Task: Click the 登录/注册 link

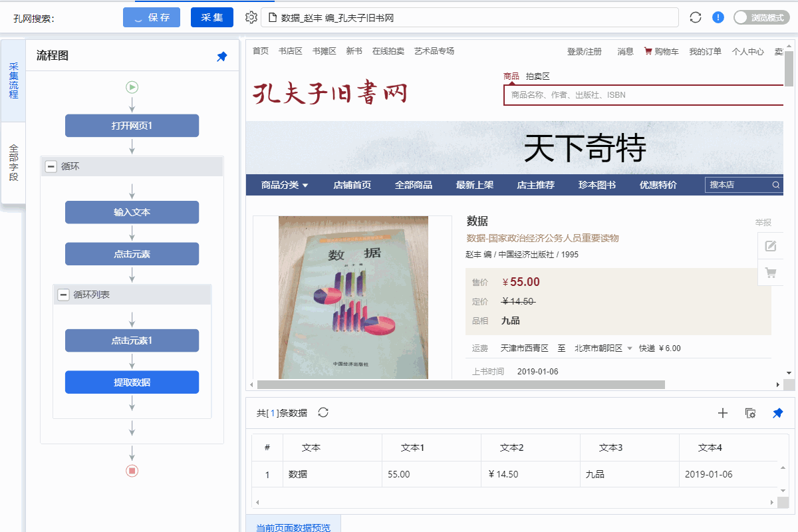Action: [x=585, y=51]
